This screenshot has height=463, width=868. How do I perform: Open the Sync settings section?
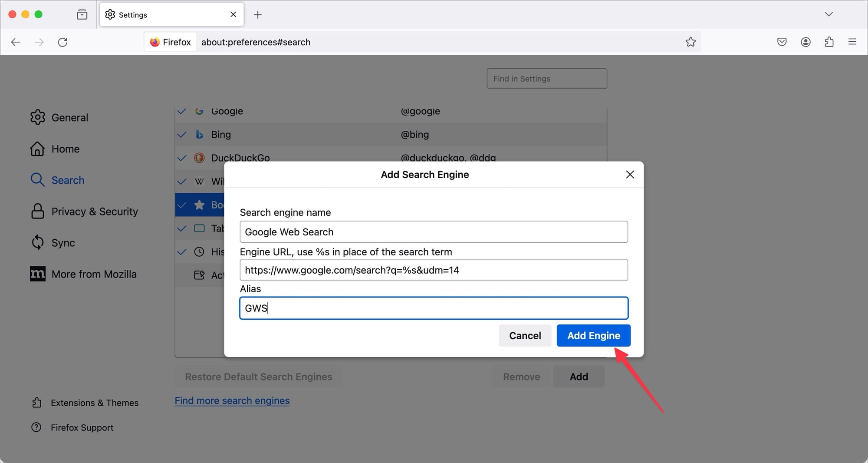53,243
